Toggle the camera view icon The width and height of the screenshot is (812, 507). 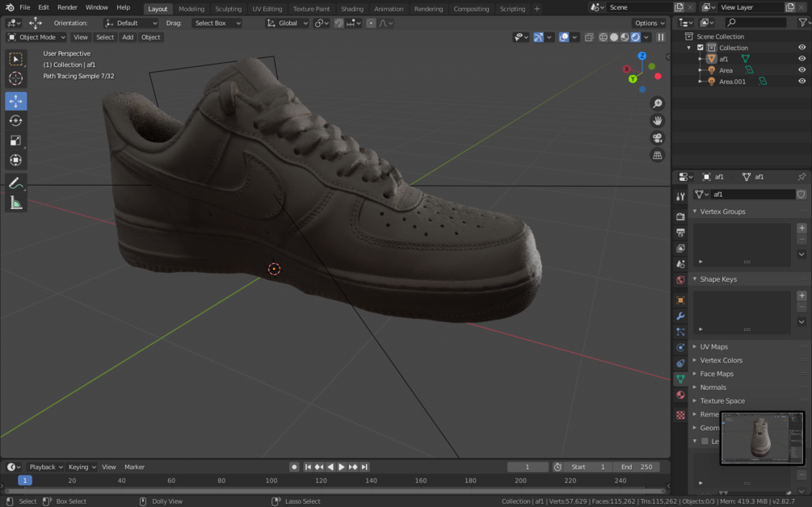657,138
